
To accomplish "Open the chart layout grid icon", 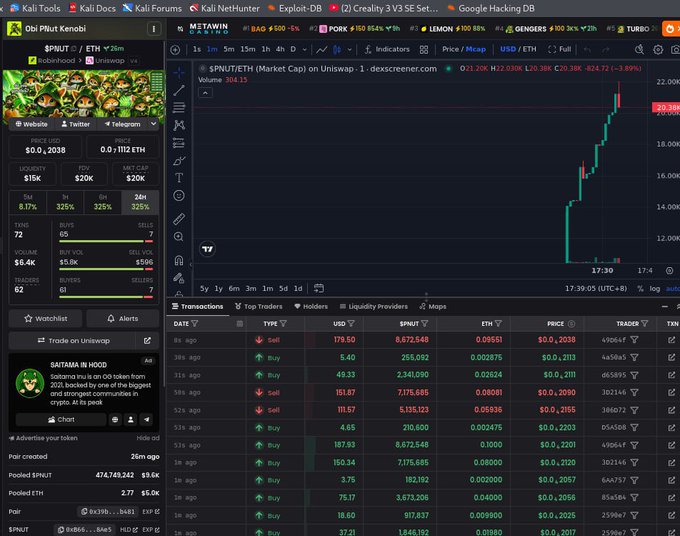I will 424,49.
